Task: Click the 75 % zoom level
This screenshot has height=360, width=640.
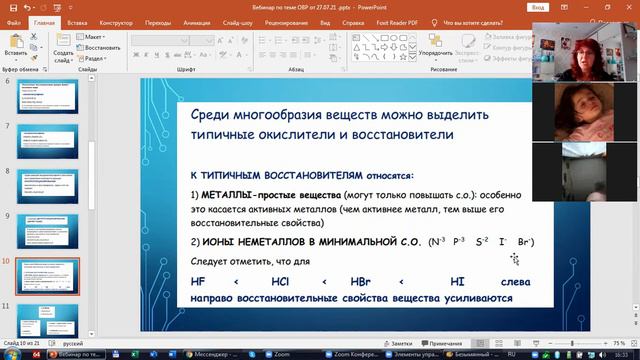Action: pos(619,344)
